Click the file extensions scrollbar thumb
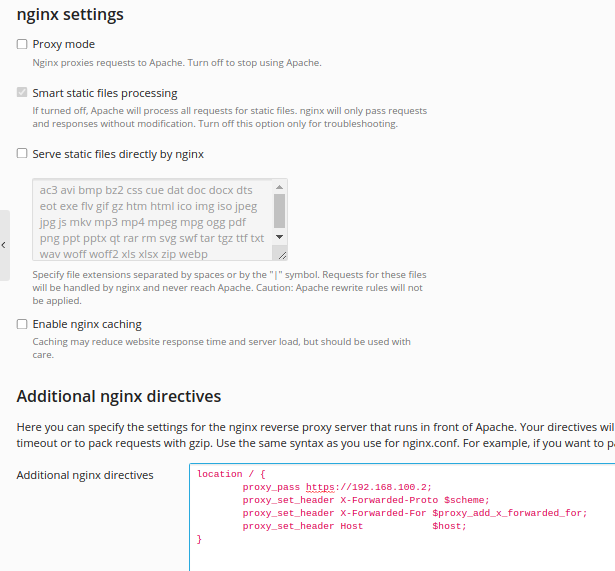The width and height of the screenshot is (615, 571). 279,211
